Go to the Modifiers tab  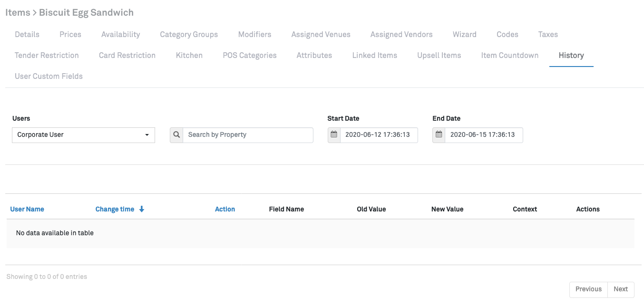(x=254, y=34)
